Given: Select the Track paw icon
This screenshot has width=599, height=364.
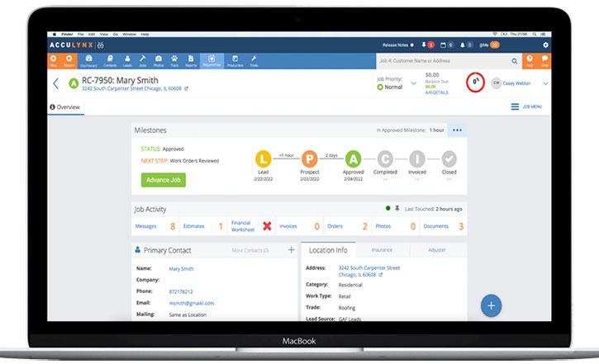Looking at the screenshot, I should tap(174, 60).
